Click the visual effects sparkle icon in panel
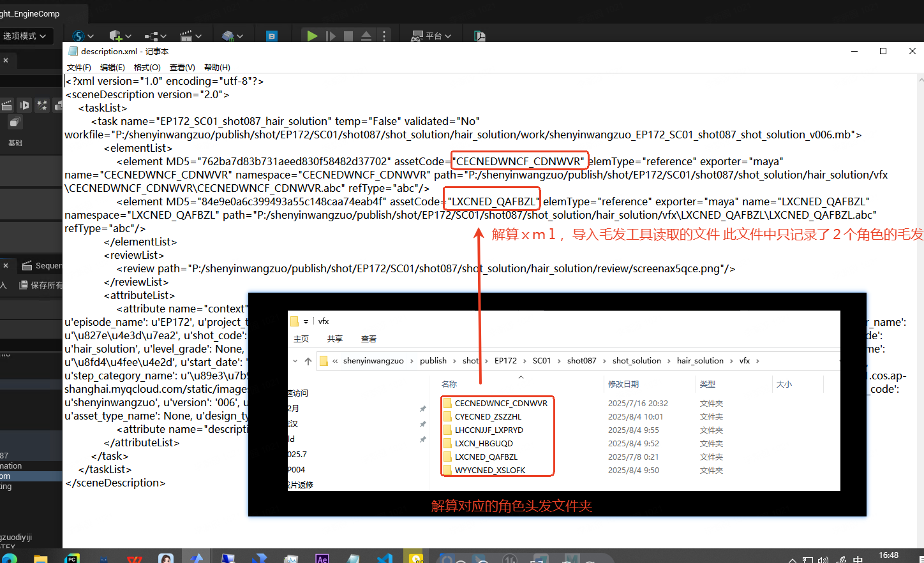This screenshot has width=924, height=563. pyautogui.click(x=42, y=105)
